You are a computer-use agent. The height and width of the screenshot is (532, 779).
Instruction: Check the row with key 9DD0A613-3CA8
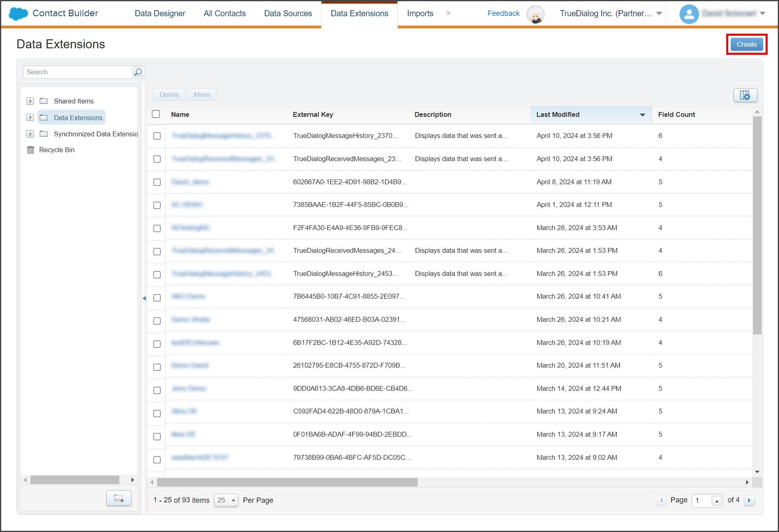click(x=157, y=390)
